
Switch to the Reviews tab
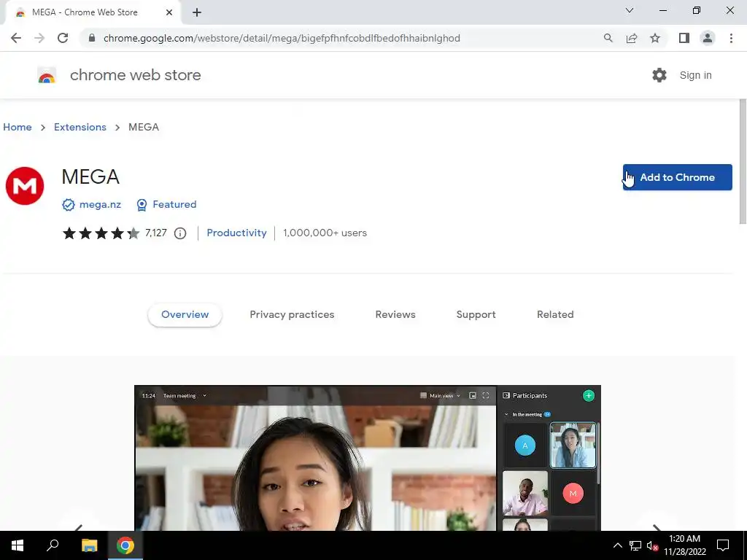tap(395, 315)
